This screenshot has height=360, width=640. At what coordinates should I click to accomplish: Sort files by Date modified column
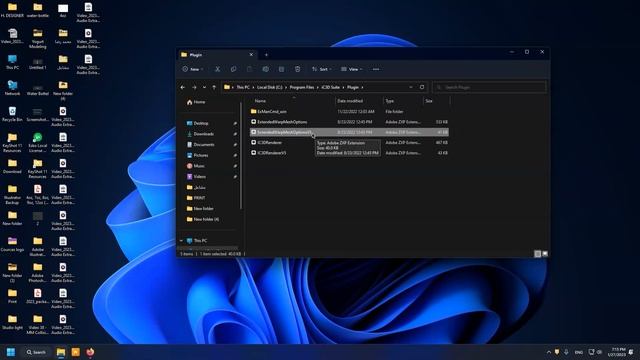350,101
